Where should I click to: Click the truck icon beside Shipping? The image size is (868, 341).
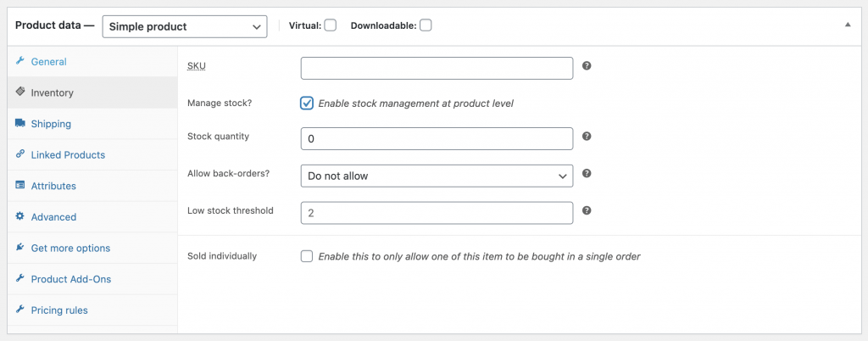[x=20, y=123]
